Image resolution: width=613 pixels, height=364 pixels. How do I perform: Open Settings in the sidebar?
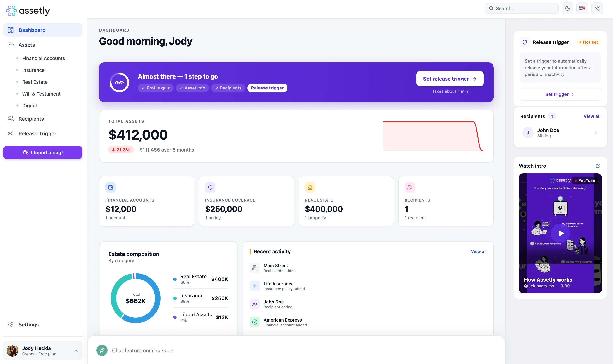[x=43, y=324]
